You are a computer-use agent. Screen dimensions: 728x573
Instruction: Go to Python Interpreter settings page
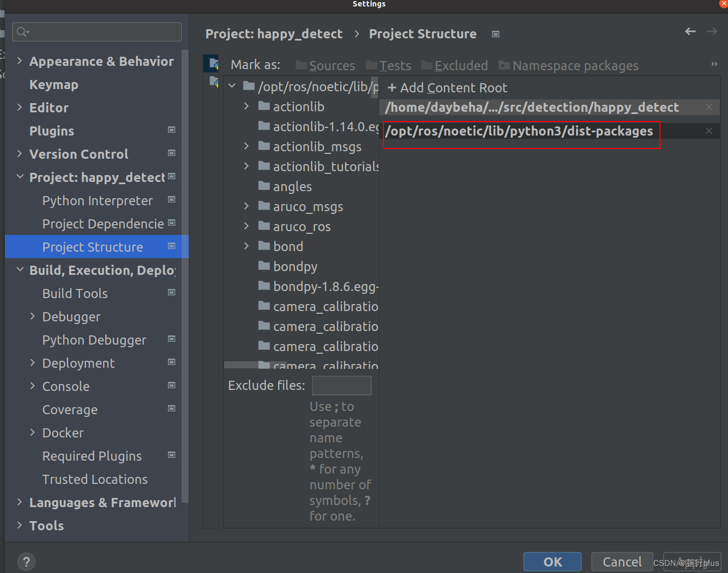tap(97, 200)
